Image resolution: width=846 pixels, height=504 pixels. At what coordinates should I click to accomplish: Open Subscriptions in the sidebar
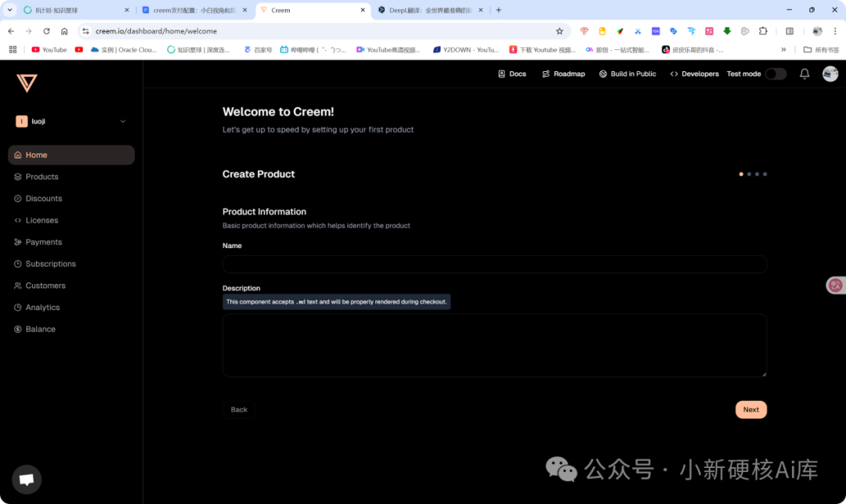tap(71, 264)
